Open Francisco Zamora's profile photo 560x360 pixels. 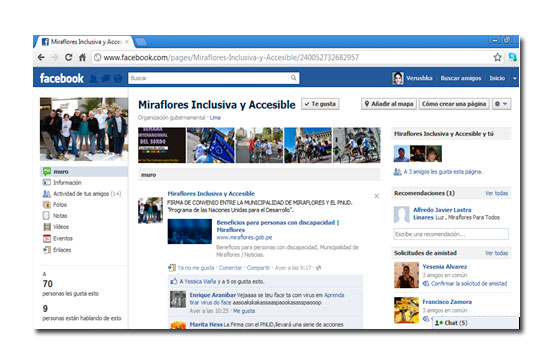click(x=406, y=310)
